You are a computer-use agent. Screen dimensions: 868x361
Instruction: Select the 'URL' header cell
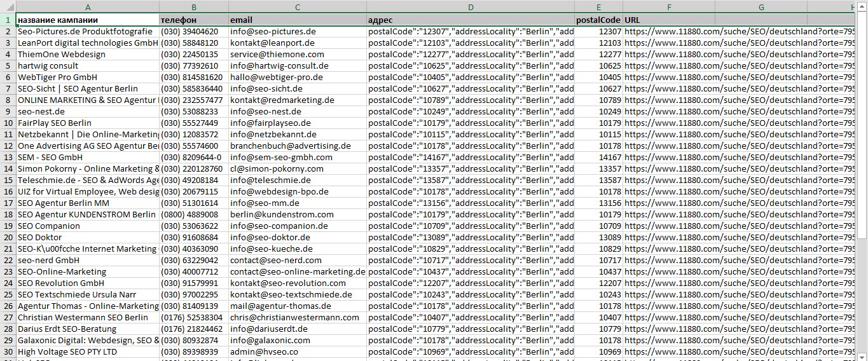tap(668, 20)
